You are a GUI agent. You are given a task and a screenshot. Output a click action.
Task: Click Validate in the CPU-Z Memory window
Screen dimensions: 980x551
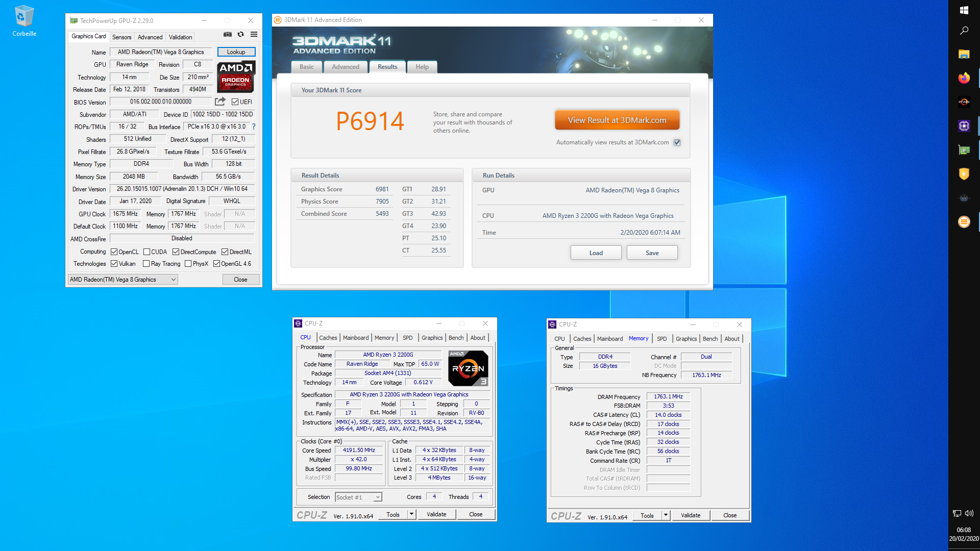(691, 515)
